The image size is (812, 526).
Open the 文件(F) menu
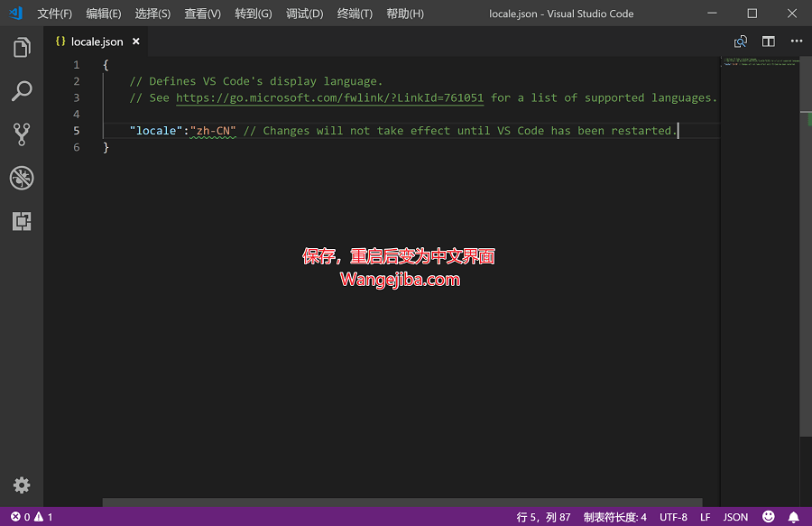[54, 14]
